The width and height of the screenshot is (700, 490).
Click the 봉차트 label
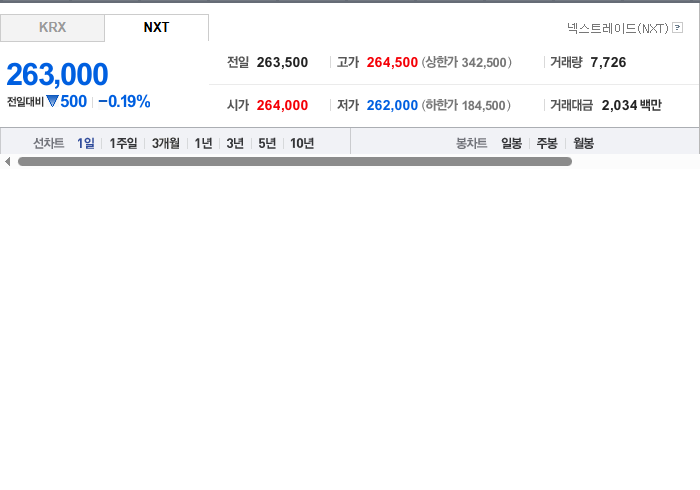tap(471, 143)
